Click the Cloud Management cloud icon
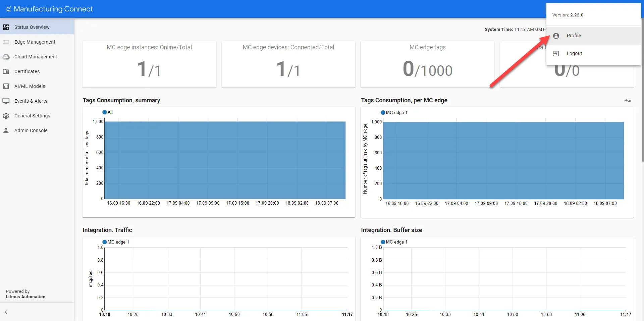 pos(6,57)
